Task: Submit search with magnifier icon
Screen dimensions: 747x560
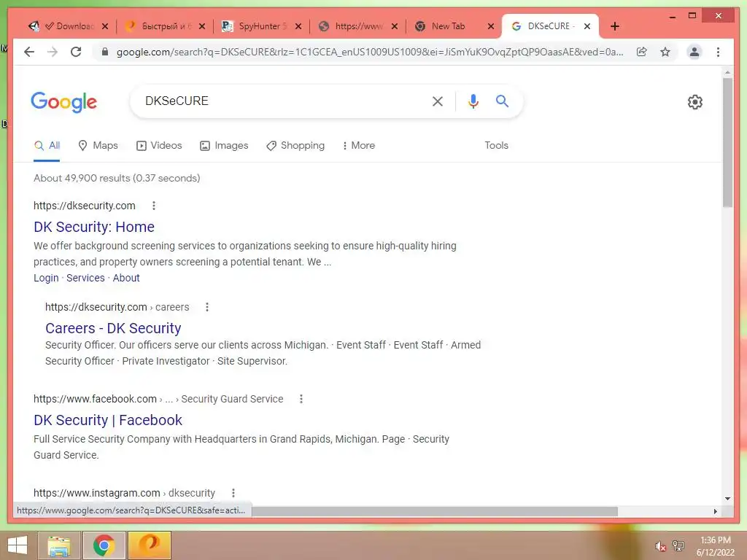Action: 502,101
